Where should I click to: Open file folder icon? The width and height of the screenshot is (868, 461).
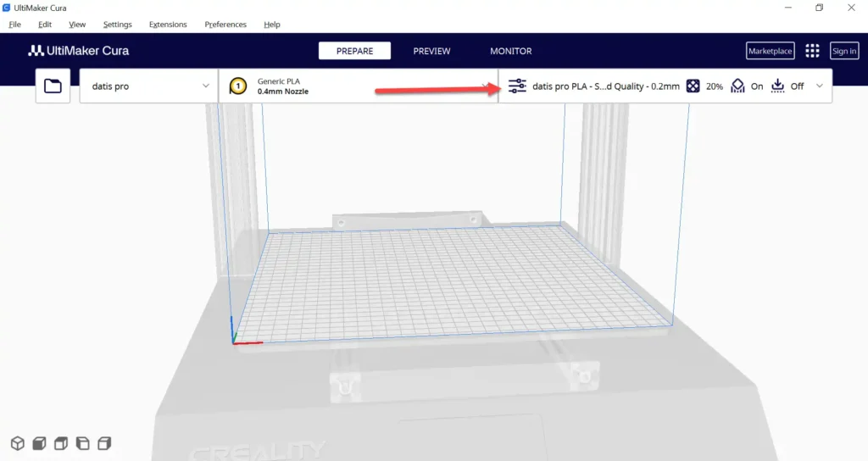[x=53, y=86]
